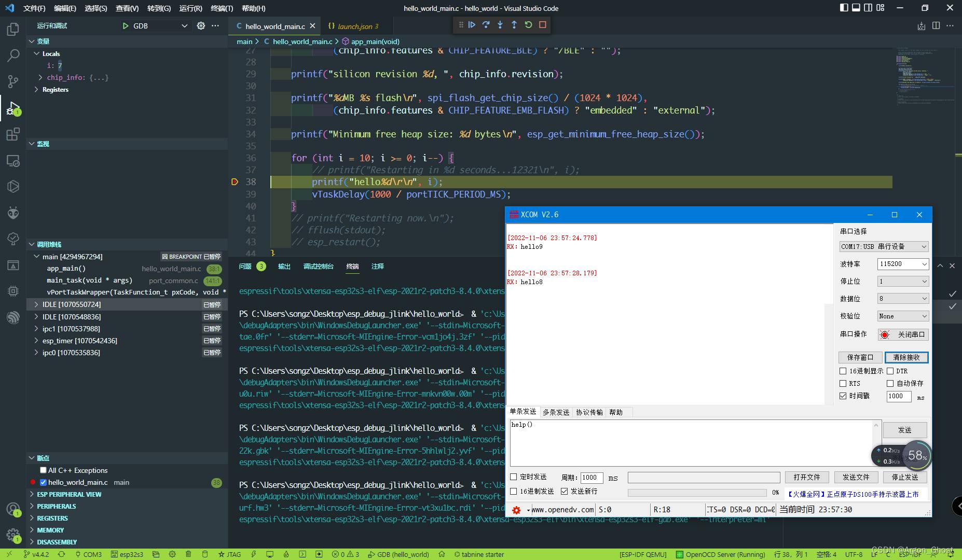
Task: Click the 正点原子DS100 advertisement link
Action: [x=853, y=494]
